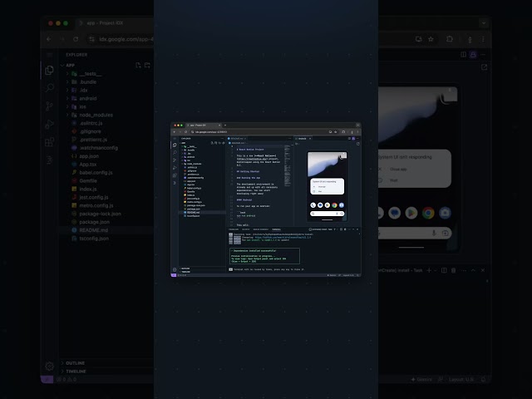Select README.md editor tab in centered window
532x399 pixels.
pyautogui.click(x=237, y=139)
